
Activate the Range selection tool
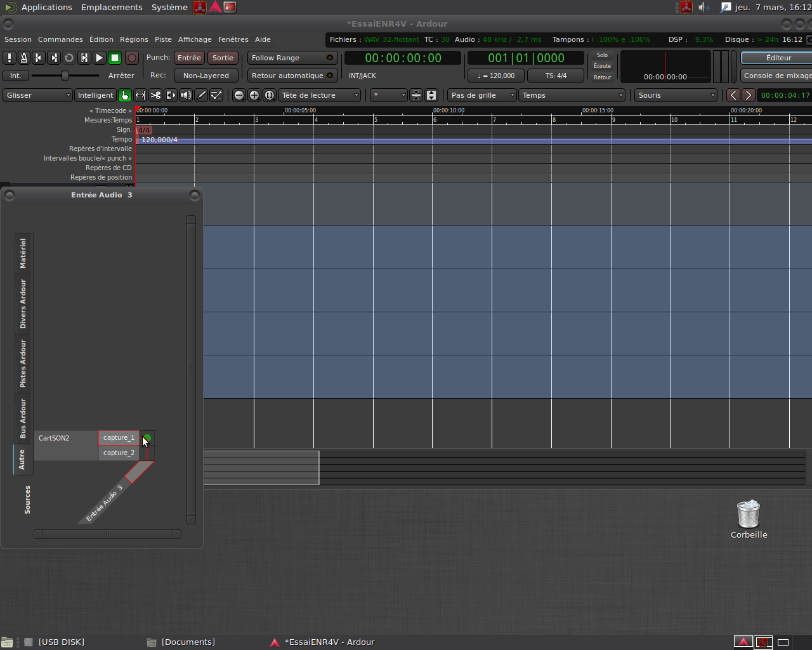(140, 95)
